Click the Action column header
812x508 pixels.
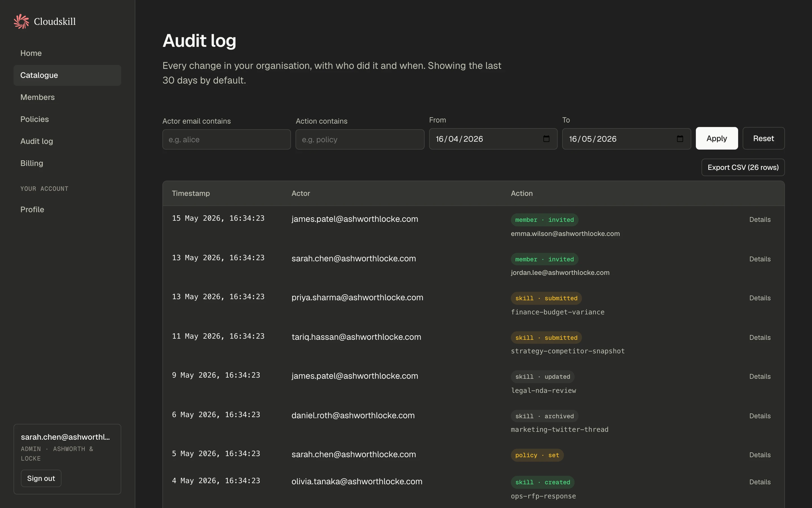522,194
